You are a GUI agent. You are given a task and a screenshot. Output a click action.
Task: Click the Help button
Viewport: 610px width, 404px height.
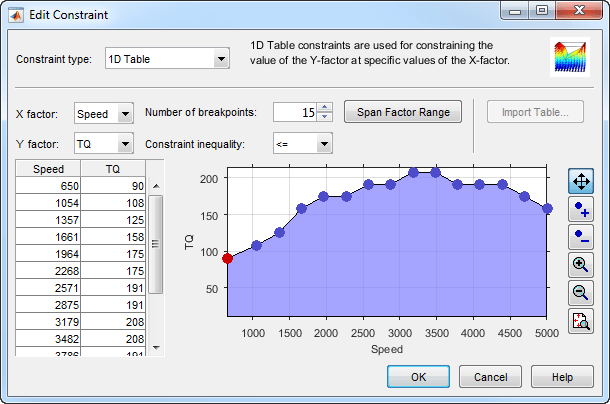pos(562,376)
